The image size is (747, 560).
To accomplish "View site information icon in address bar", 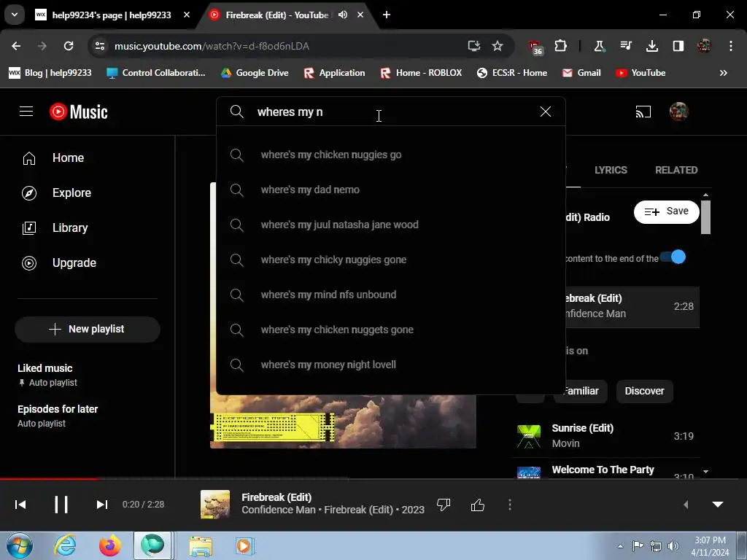I will coord(99,46).
